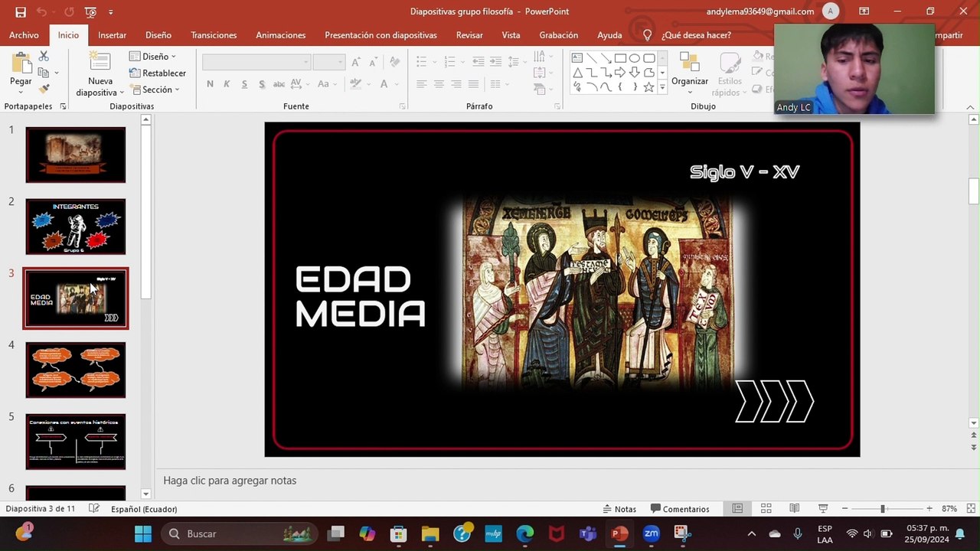Select the triangle shape in gallery
The image size is (980, 551).
(x=577, y=73)
